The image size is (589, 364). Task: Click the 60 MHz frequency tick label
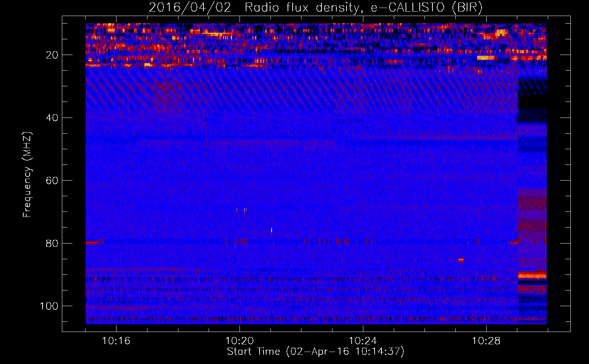coord(52,181)
